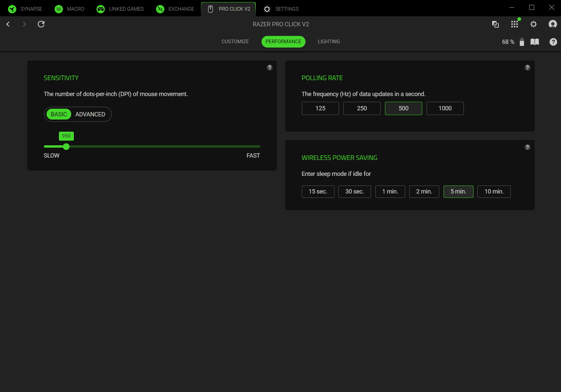Open the Lighting section

[x=329, y=42]
